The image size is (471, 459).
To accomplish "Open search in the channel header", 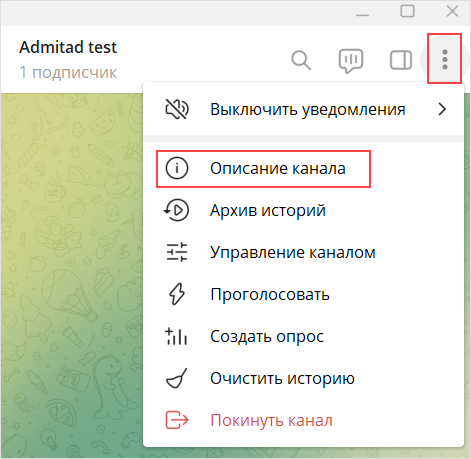I will tap(301, 60).
